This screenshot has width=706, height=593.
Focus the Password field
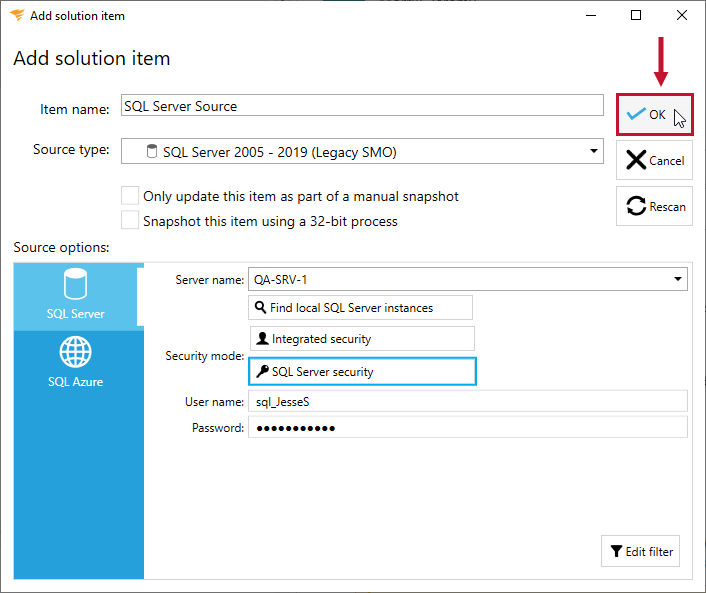[468, 427]
